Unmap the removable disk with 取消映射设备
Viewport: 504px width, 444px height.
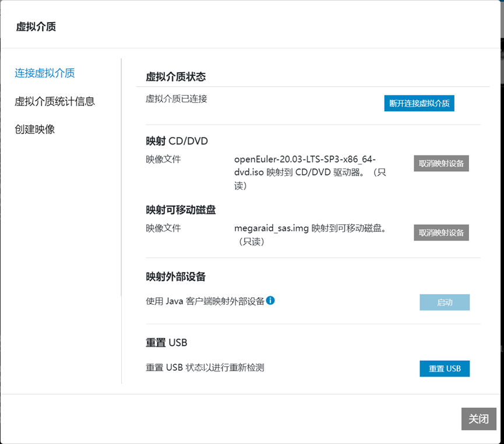[441, 232]
